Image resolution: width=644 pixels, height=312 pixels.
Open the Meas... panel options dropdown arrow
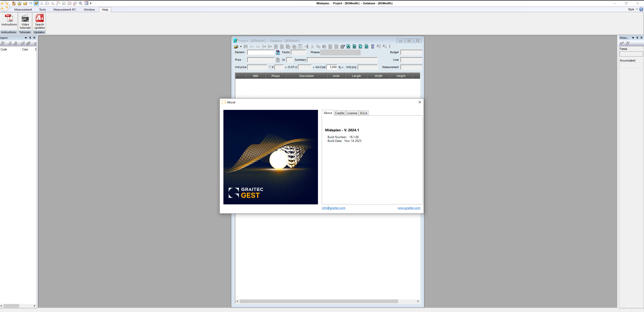click(x=633, y=38)
